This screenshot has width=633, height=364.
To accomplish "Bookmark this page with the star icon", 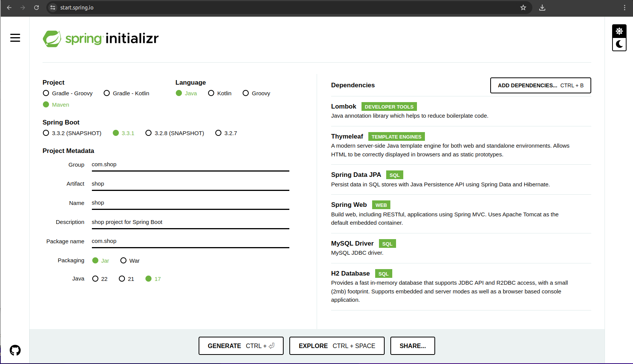I will click(523, 8).
